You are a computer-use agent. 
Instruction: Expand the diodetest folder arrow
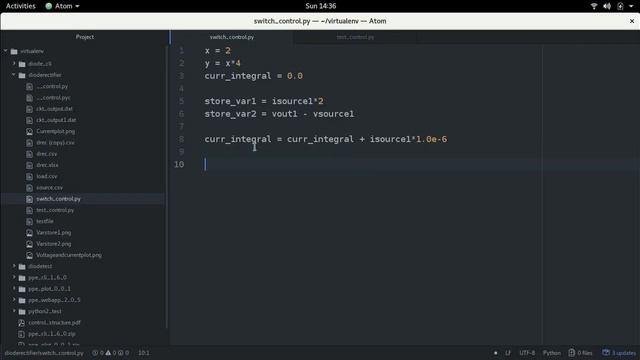pyautogui.click(x=14, y=266)
